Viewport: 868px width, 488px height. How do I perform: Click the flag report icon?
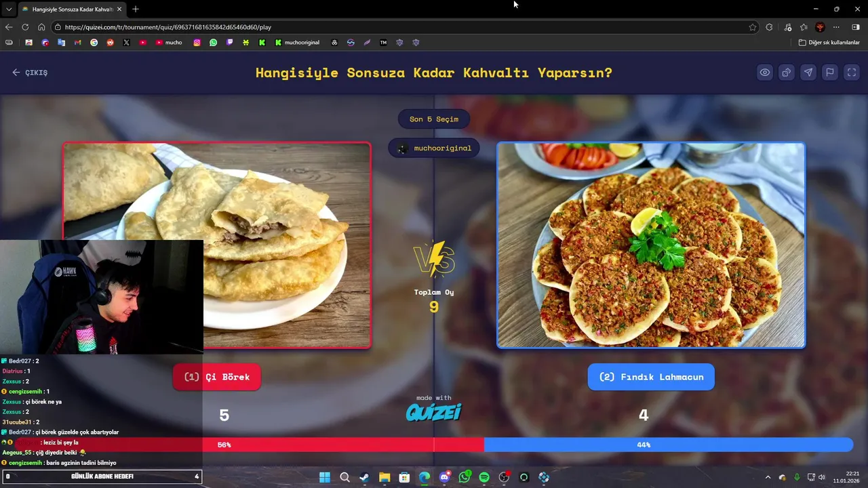[x=830, y=73]
